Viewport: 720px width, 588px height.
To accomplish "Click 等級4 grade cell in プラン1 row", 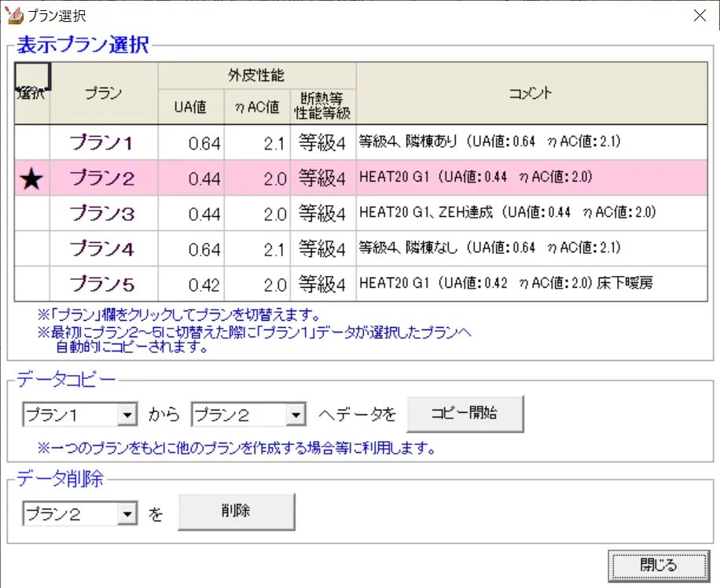I will 323,142.
